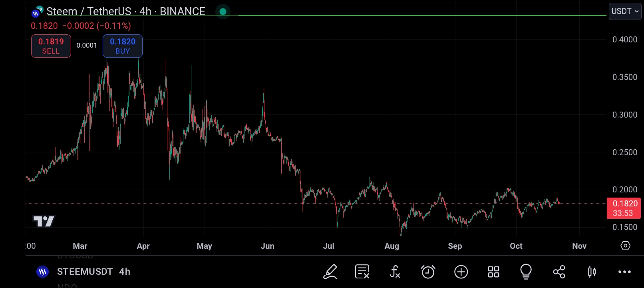The width and height of the screenshot is (644, 288).
Task: Share the chart via share icon
Action: [x=559, y=272]
